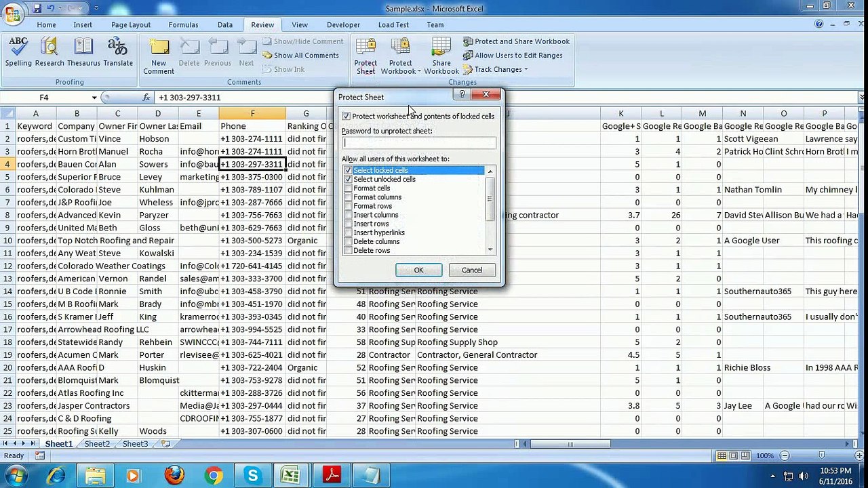Click the permissions list scrollbar down arrow
Image resolution: width=868 pixels, height=488 pixels.
click(491, 250)
